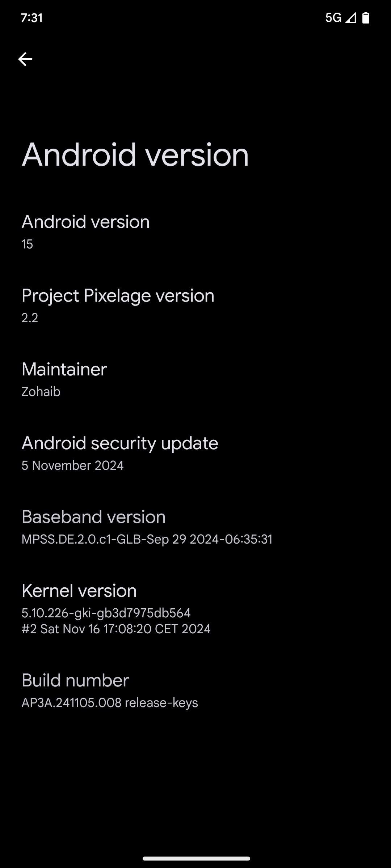Tap the MPSS.DE.2.0.c1-GLB baseband string
The width and height of the screenshot is (391, 868).
147,539
